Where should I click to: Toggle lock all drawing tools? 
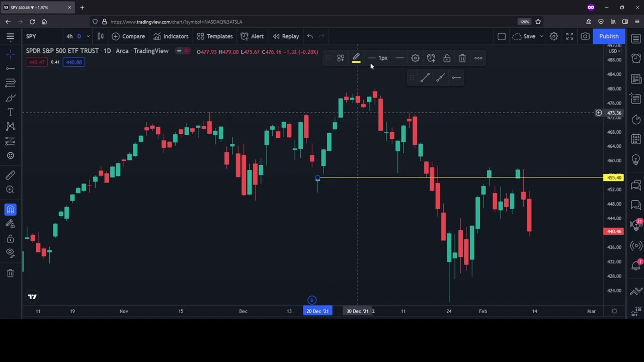(10, 238)
